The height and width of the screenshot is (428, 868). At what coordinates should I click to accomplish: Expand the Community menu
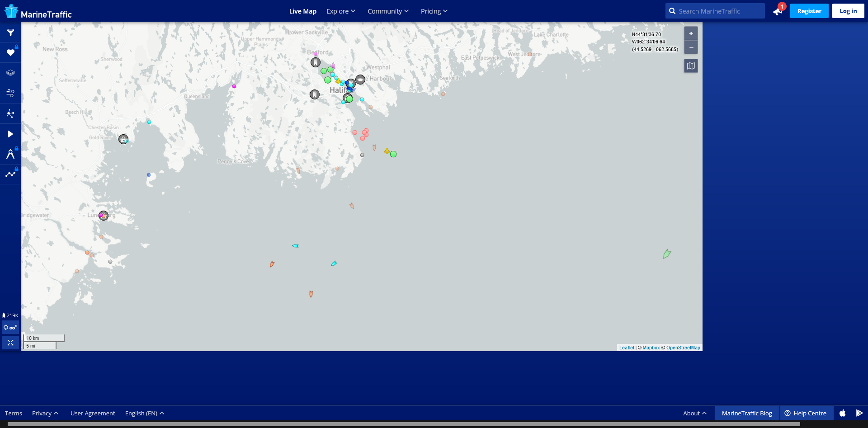(x=388, y=11)
